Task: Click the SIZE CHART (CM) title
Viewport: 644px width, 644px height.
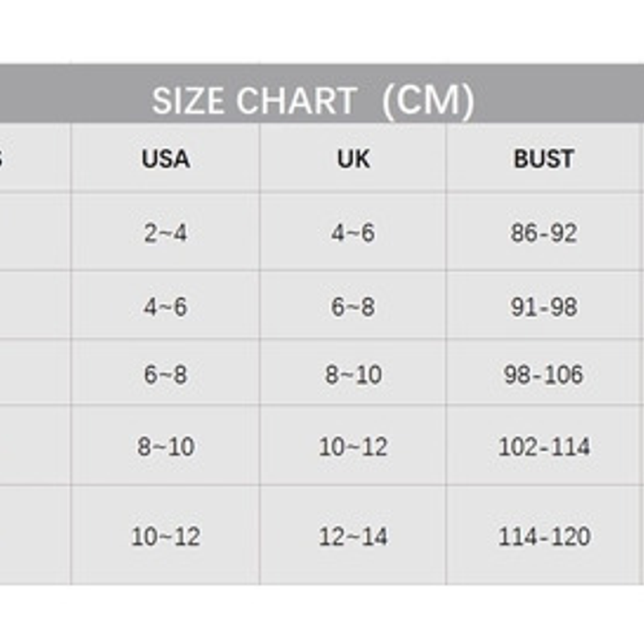Action: pos(312,101)
